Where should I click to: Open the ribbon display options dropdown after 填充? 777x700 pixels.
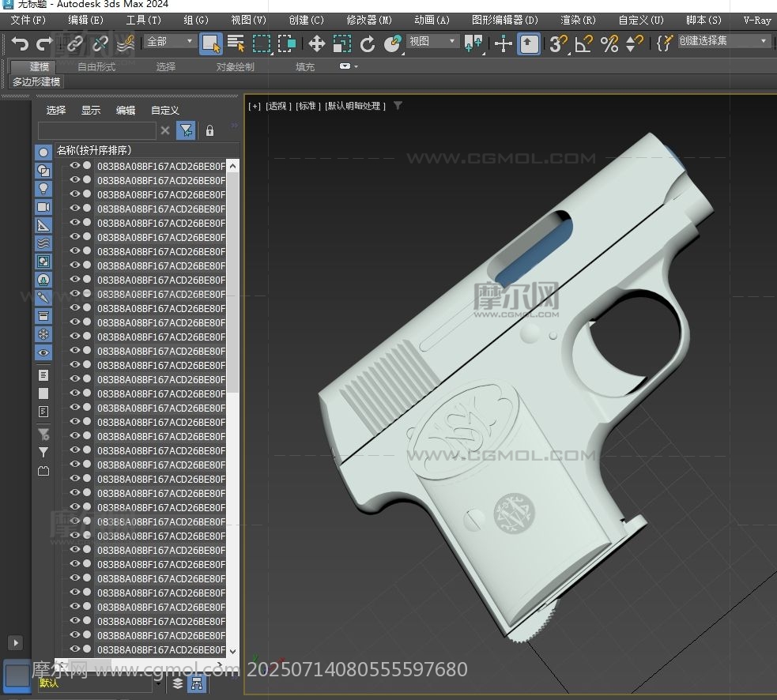tap(349, 66)
